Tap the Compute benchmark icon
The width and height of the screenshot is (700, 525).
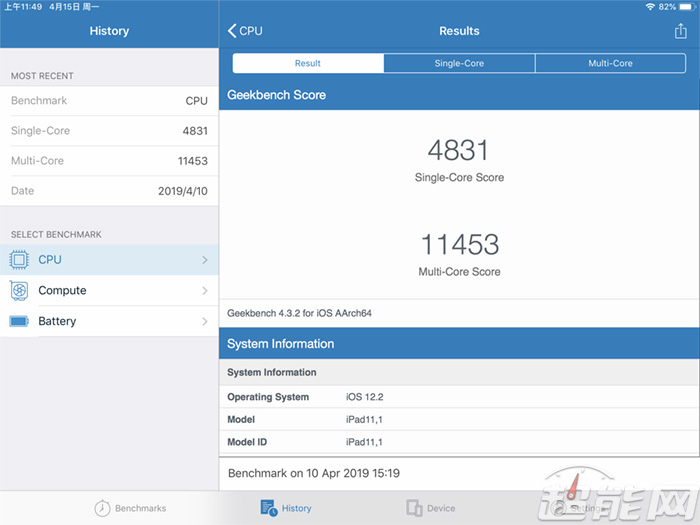click(19, 291)
